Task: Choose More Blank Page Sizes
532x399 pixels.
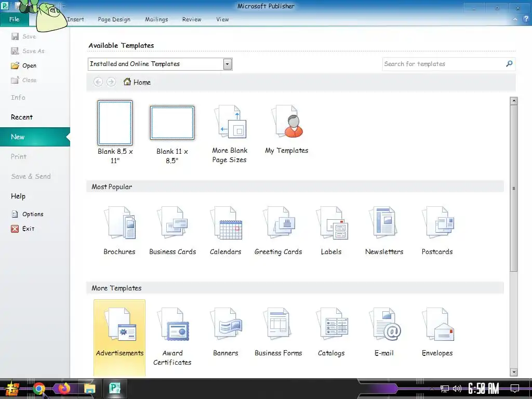Action: click(229, 134)
